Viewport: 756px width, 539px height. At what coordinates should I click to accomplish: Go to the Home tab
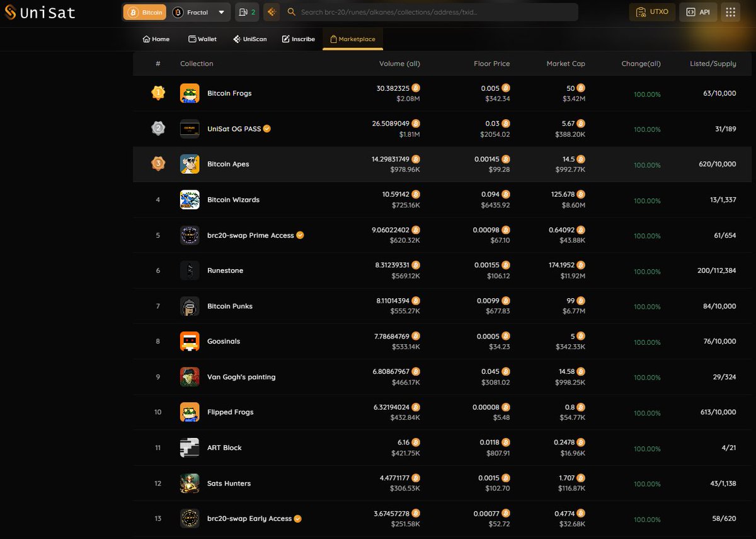(x=156, y=39)
